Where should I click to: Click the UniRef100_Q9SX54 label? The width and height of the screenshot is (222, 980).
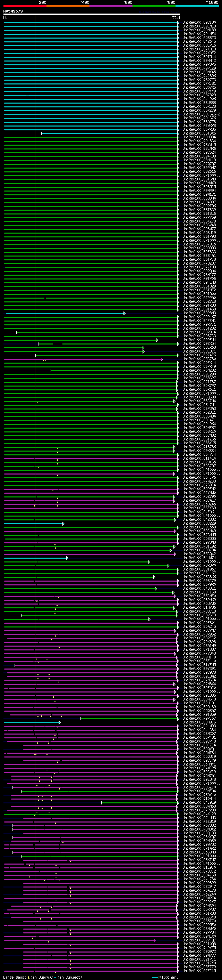[x=199, y=343]
